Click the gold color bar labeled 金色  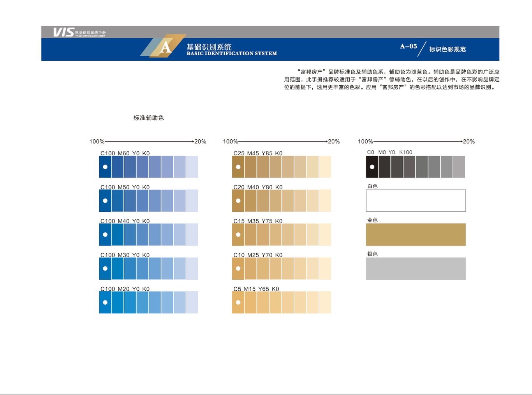click(x=416, y=234)
